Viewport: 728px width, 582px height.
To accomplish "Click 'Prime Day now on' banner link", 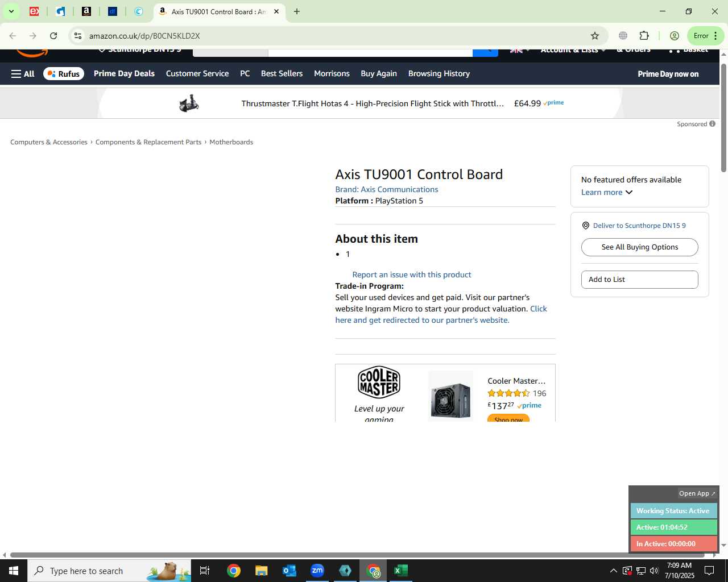I will [668, 74].
